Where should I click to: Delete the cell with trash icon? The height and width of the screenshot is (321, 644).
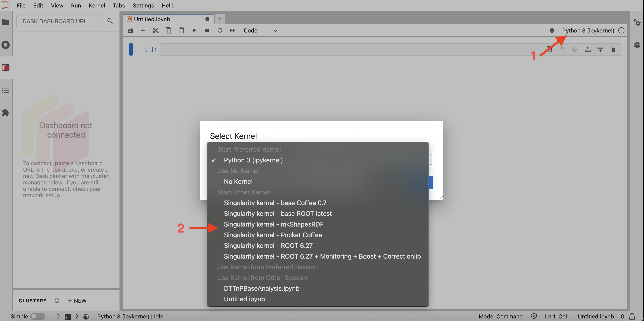pyautogui.click(x=613, y=49)
